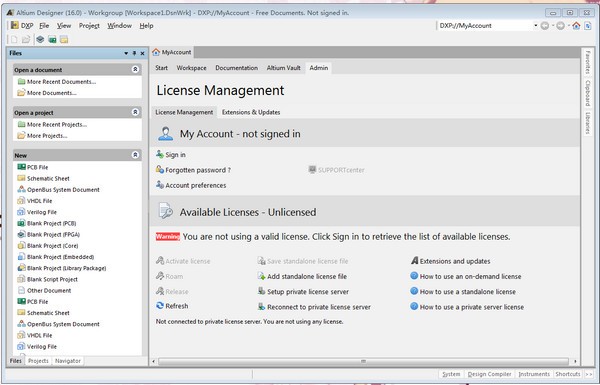Open the DXP://MyAccount address dropdown
This screenshot has height=385, width=600.
click(x=535, y=26)
